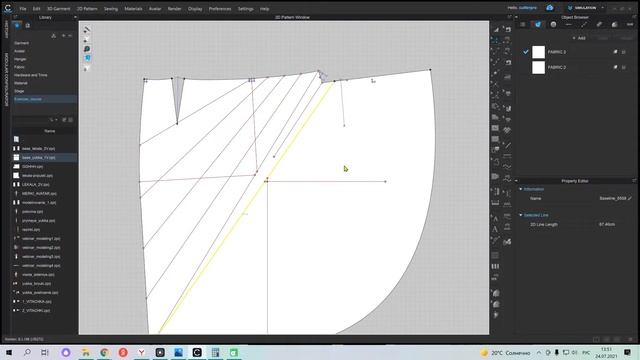Select the Scene list tab icon in Object Browser
This screenshot has height=360, width=640.
click(522, 24)
